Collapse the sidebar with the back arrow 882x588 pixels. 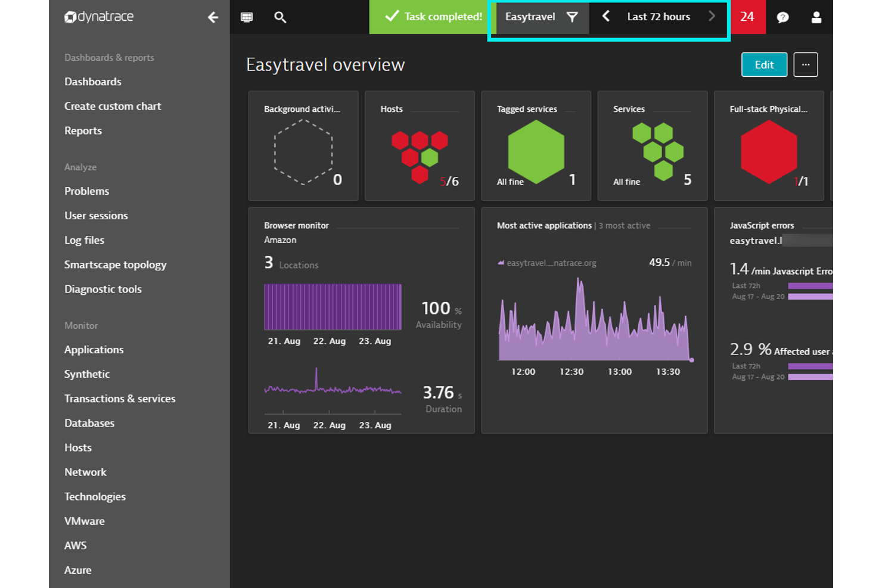(x=213, y=18)
